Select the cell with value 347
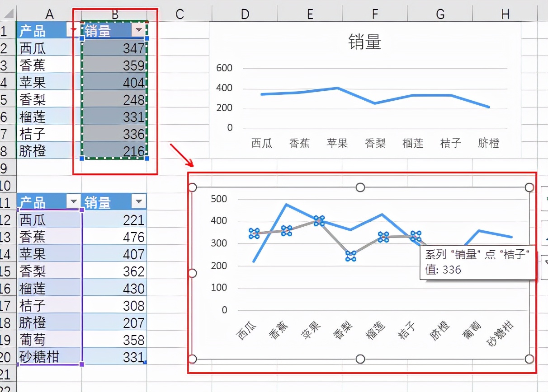The height and width of the screenshot is (392, 548). click(114, 47)
